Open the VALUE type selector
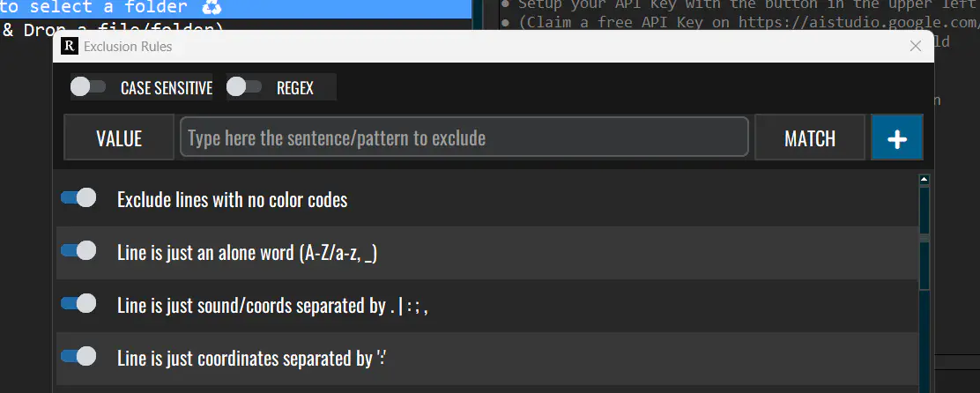Image resolution: width=980 pixels, height=393 pixels. click(x=119, y=138)
